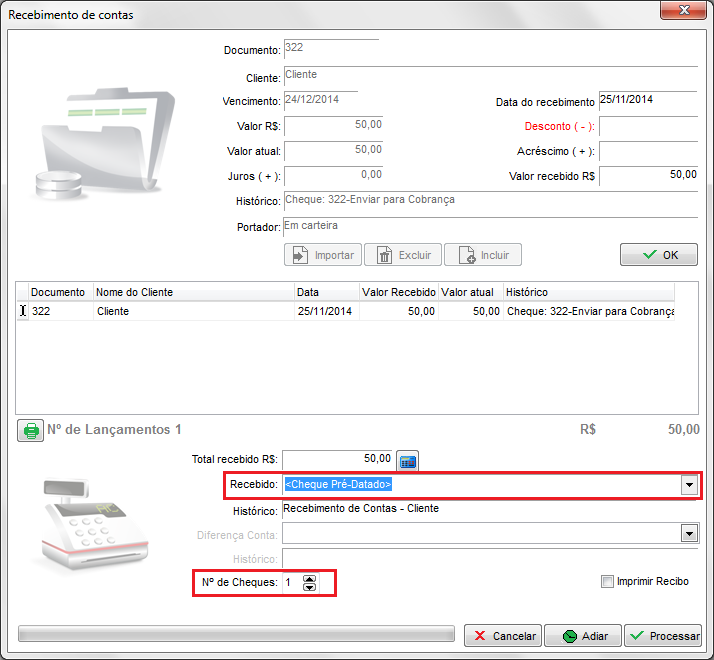Click Processar to process payment

[664, 636]
